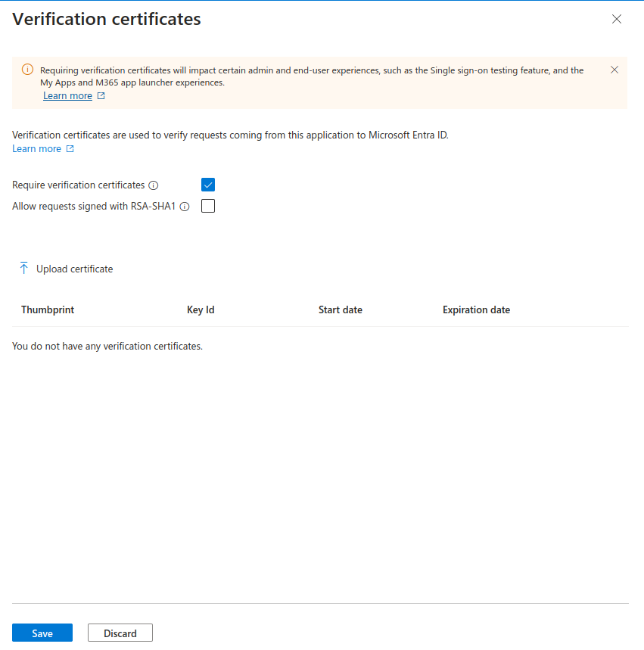The width and height of the screenshot is (644, 650).
Task: Click the warning info icon in banner
Action: pos(27,70)
